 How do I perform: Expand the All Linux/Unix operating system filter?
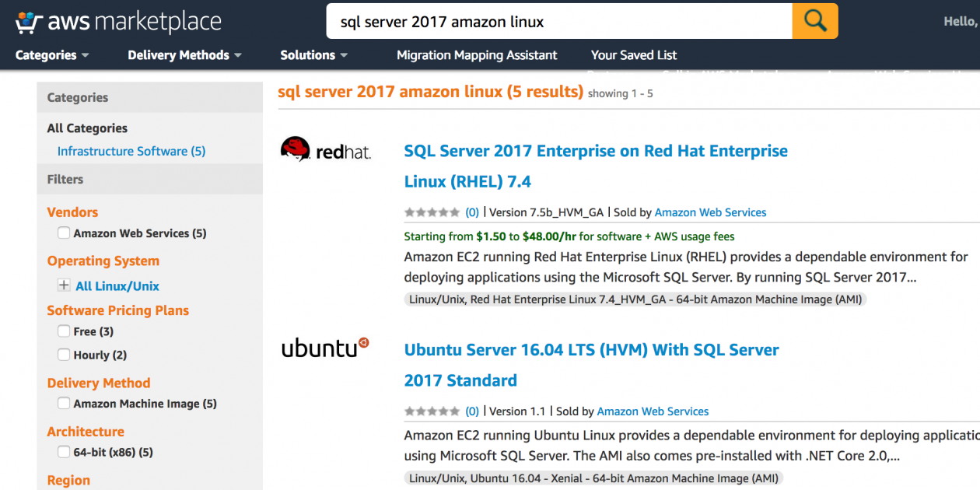pos(64,285)
